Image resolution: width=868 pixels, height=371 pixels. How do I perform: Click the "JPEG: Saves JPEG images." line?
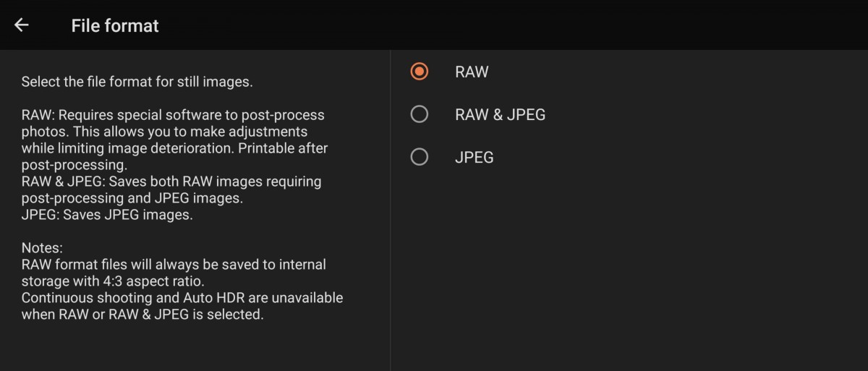pyautogui.click(x=107, y=215)
